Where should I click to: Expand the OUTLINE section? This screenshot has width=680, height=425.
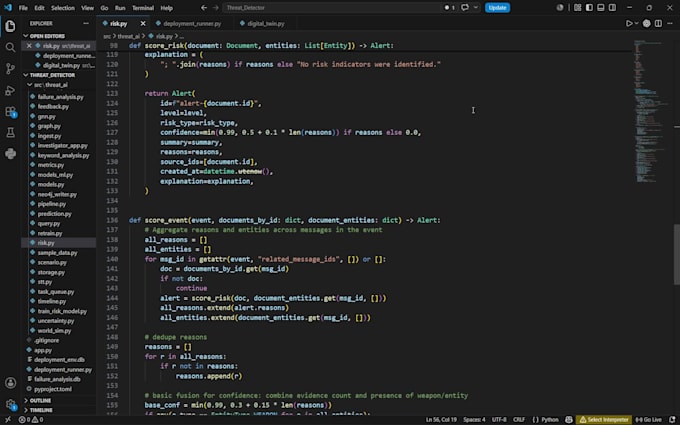(x=40, y=400)
